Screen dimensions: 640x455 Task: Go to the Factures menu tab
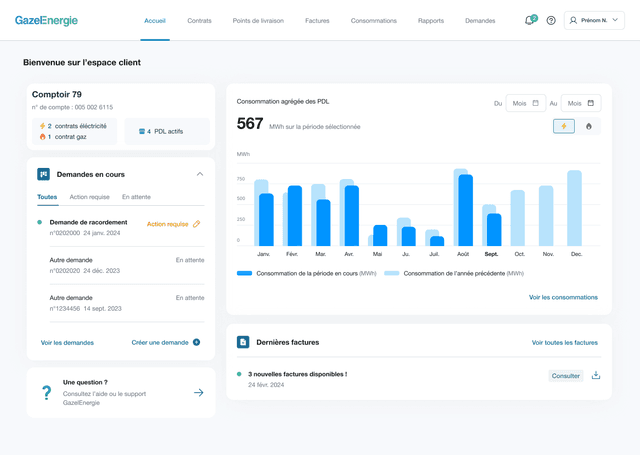click(x=317, y=20)
